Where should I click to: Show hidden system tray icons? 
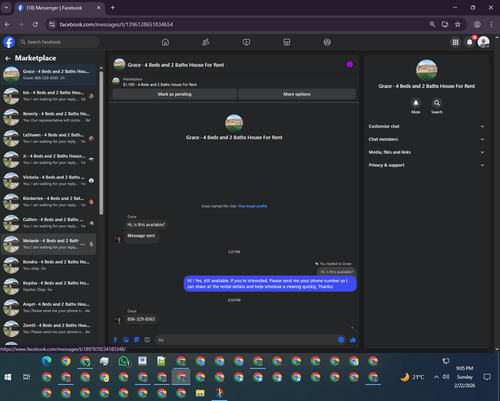436,377
